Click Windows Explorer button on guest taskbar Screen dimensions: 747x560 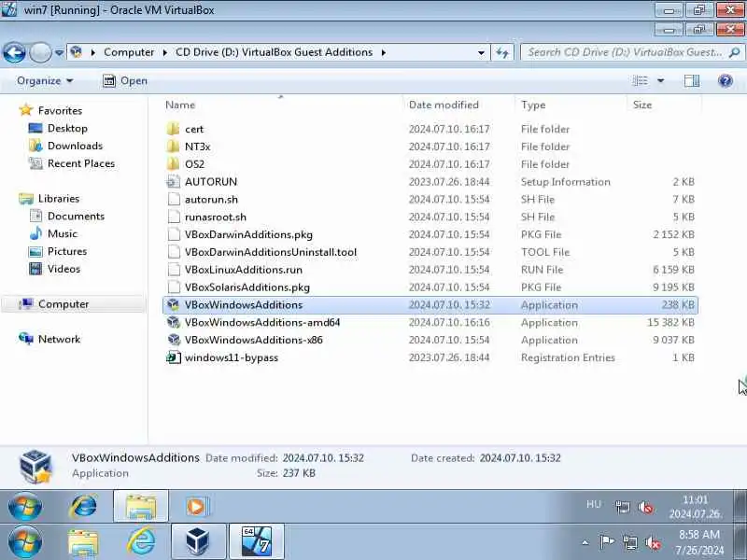pyautogui.click(x=141, y=507)
